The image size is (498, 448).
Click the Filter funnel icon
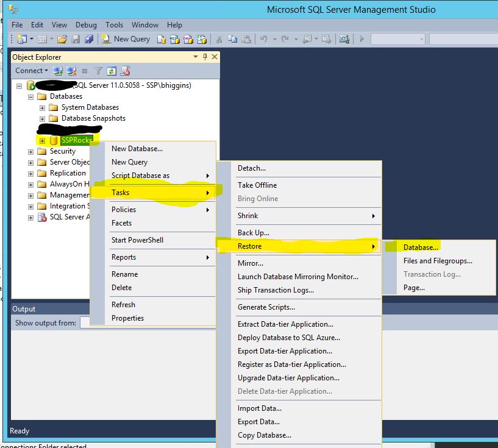pos(98,71)
